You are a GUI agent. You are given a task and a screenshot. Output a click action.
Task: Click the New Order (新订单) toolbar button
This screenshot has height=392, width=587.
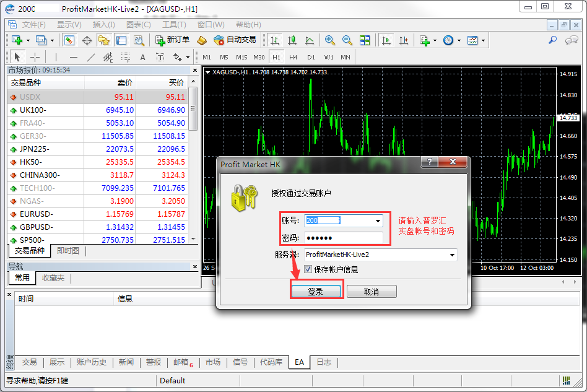(173, 40)
